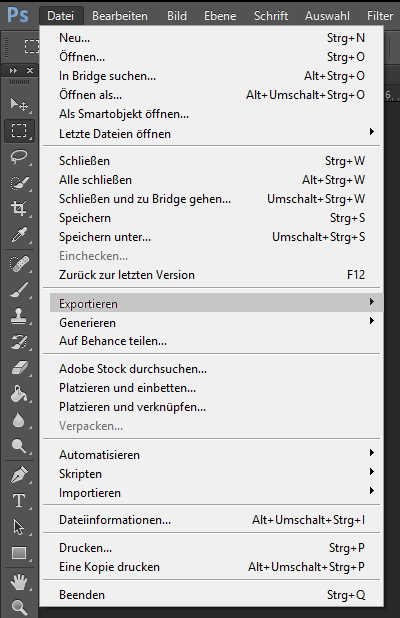
Task: Select the Spot Healing Brush tool
Action: pos(19,264)
